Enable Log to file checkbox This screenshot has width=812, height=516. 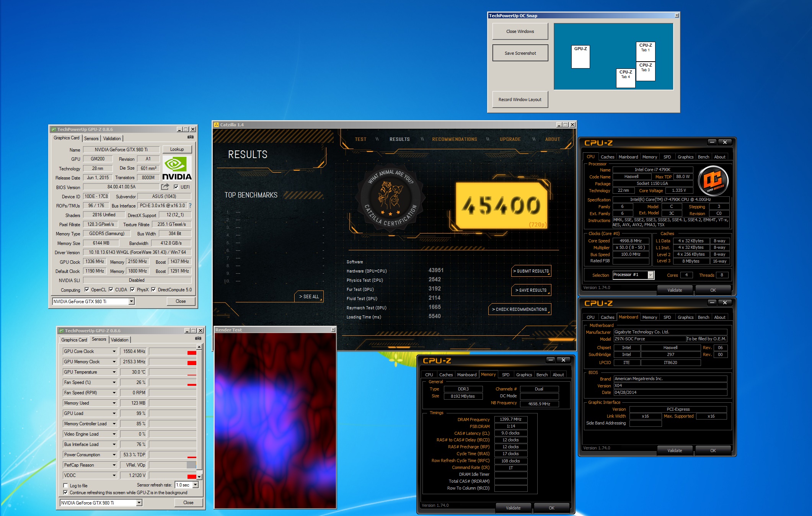pos(65,485)
